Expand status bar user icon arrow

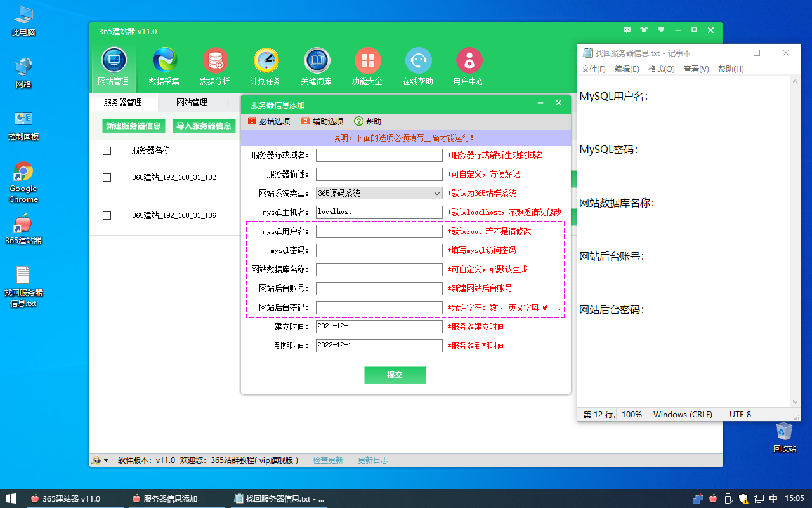click(106, 460)
